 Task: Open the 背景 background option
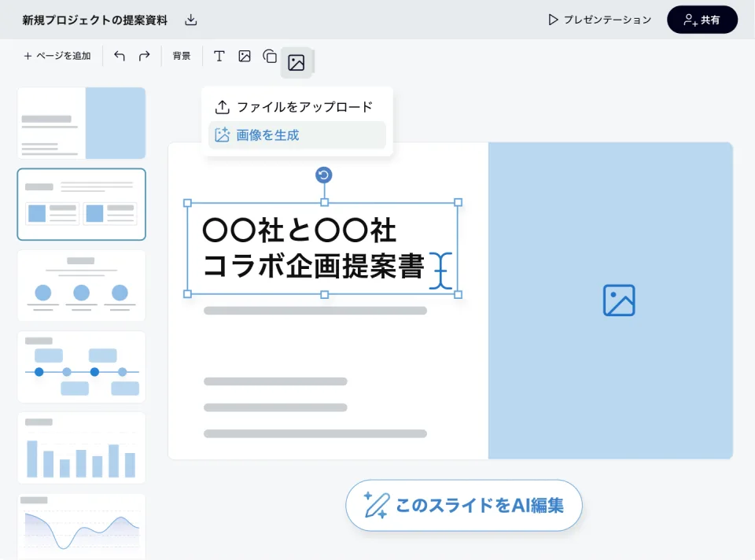(x=182, y=56)
